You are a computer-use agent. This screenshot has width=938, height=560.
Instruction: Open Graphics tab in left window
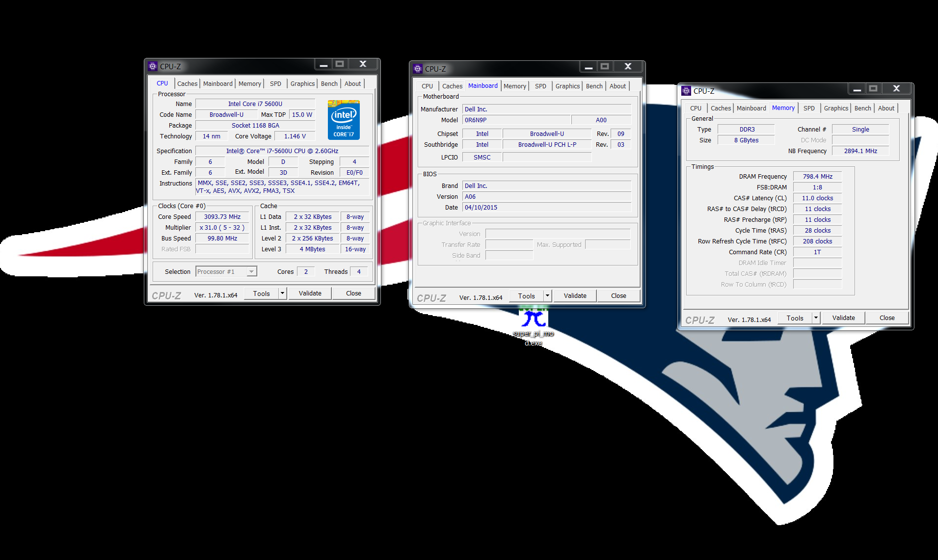(302, 84)
